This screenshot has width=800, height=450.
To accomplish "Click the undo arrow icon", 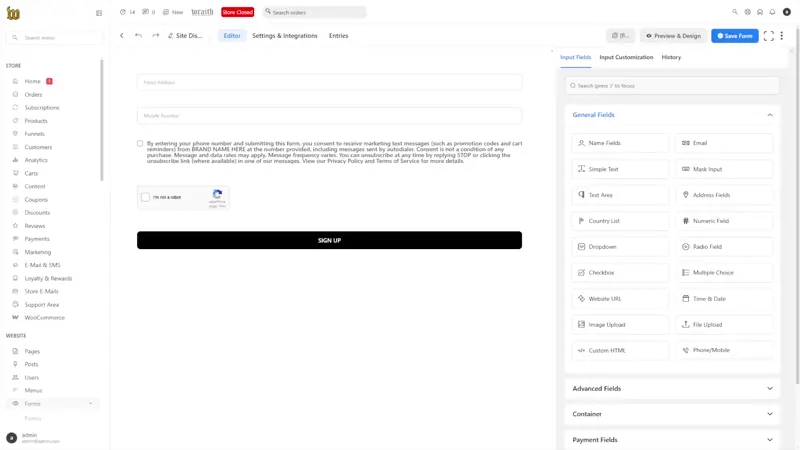I will (139, 36).
